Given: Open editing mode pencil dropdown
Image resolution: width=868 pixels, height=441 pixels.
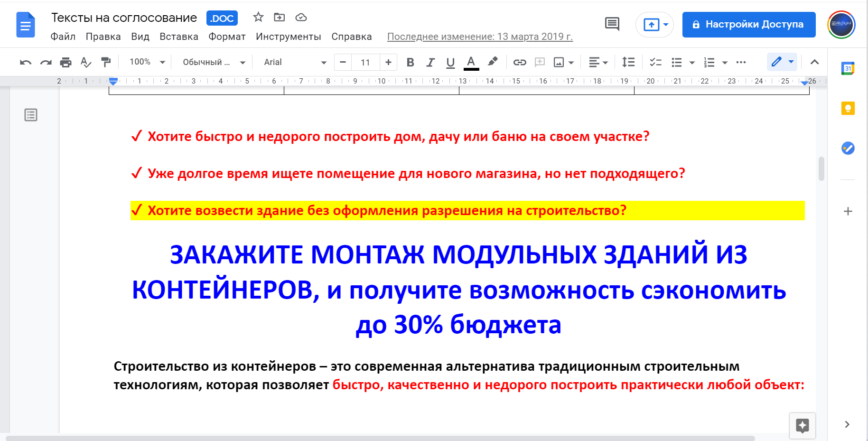Looking at the screenshot, I should pyautogui.click(x=782, y=62).
